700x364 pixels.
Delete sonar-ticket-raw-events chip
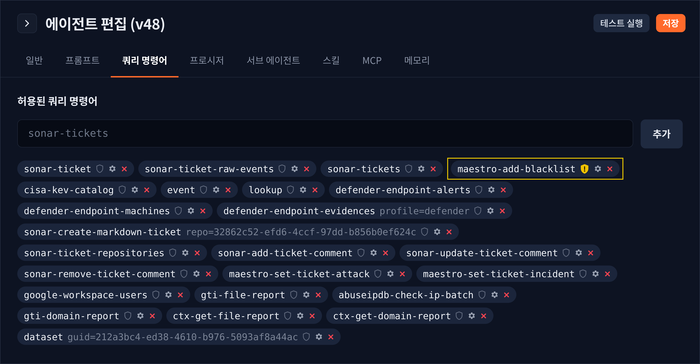click(307, 169)
